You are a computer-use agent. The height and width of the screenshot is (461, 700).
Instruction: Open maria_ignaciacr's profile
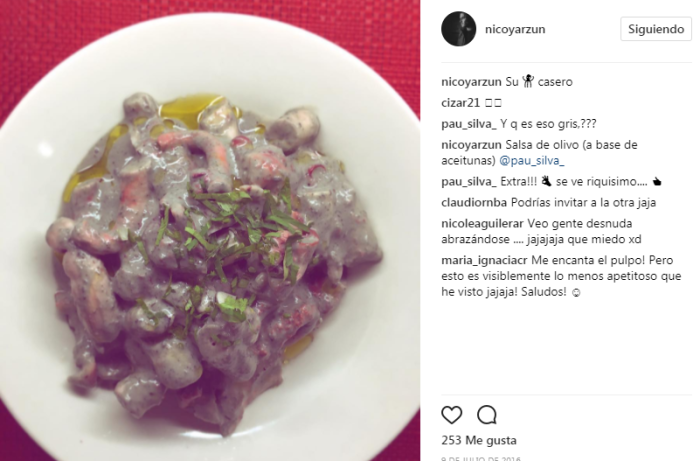point(484,261)
